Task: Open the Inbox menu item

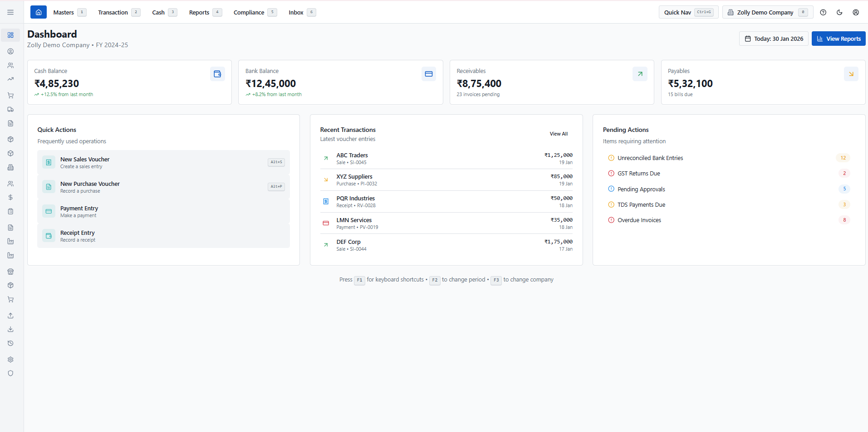Action: (296, 12)
